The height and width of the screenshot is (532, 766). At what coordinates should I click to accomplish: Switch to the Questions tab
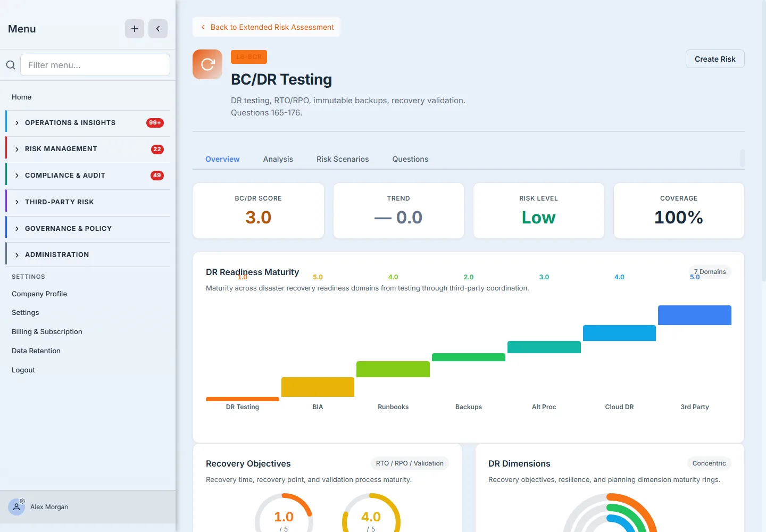[x=410, y=159]
